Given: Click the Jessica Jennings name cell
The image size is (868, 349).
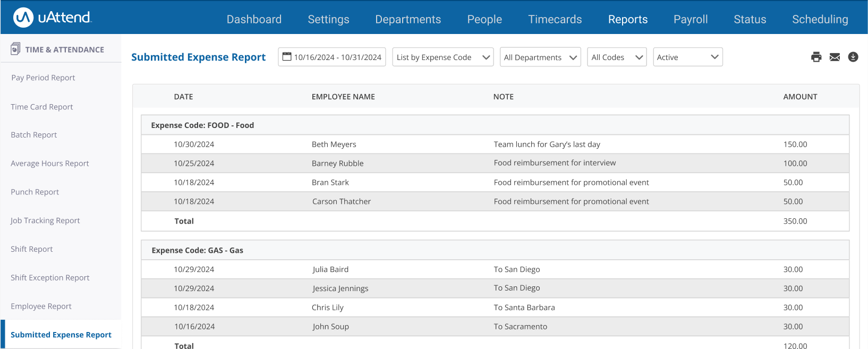Looking at the screenshot, I should pyautogui.click(x=341, y=288).
